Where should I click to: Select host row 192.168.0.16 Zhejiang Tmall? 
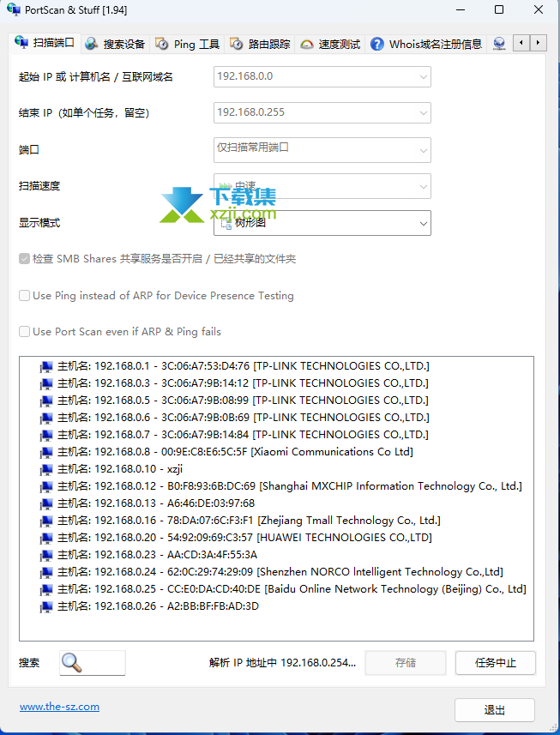[x=240, y=521]
